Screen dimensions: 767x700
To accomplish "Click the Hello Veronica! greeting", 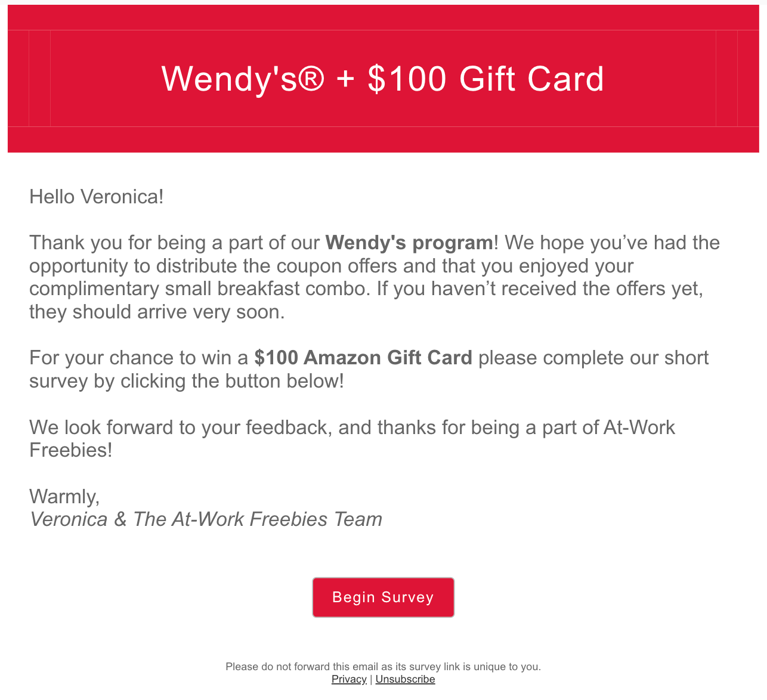I will (x=97, y=196).
